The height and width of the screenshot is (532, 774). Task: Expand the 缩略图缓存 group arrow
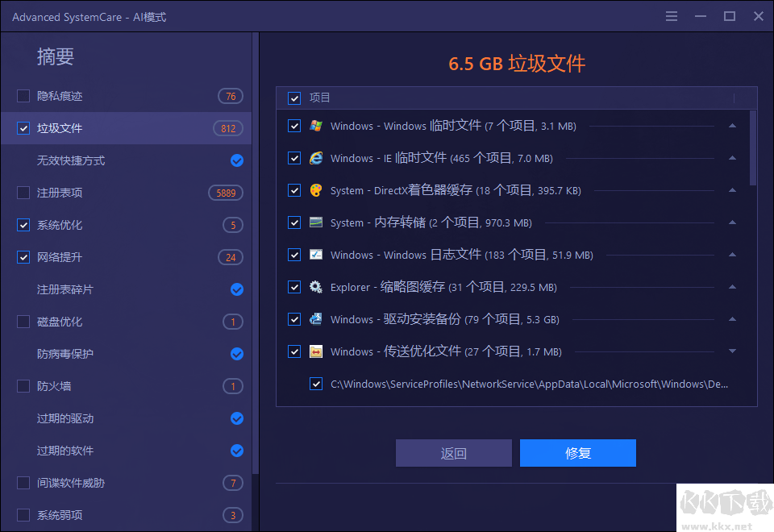(x=733, y=287)
